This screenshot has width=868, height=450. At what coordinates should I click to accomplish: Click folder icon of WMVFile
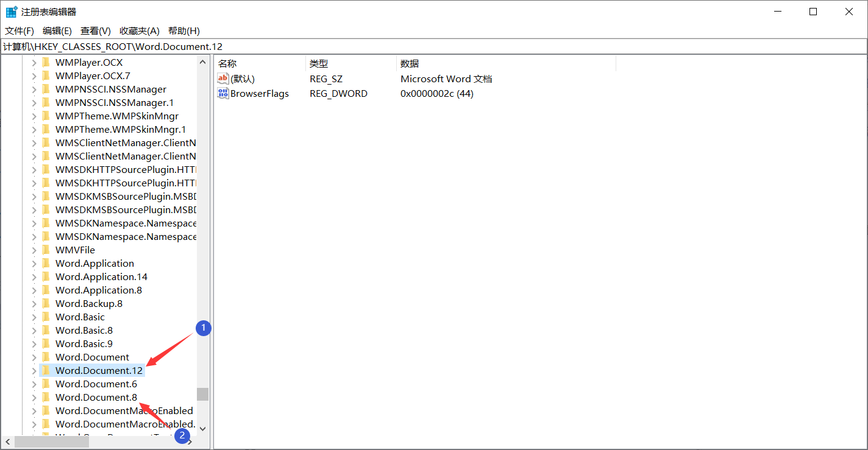pyautogui.click(x=46, y=250)
